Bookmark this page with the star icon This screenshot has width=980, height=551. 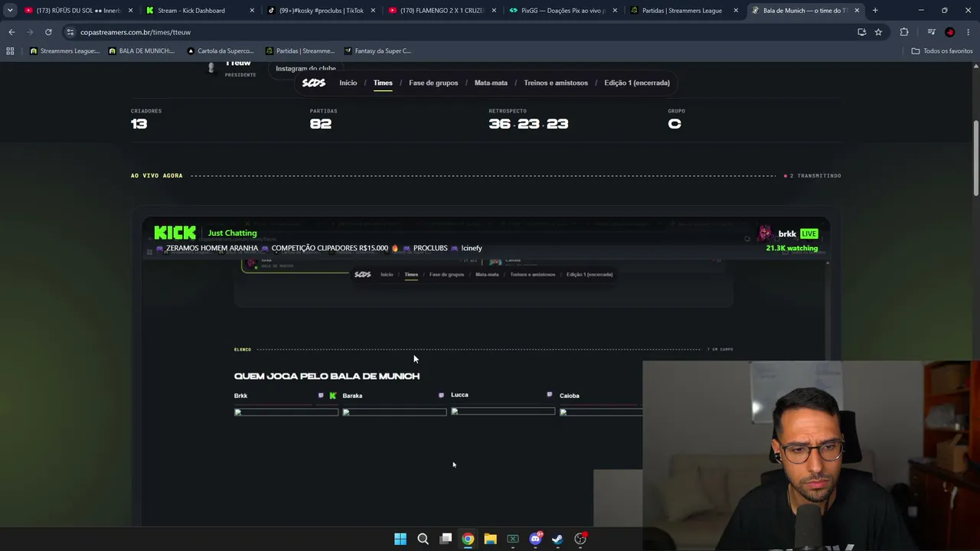[878, 32]
